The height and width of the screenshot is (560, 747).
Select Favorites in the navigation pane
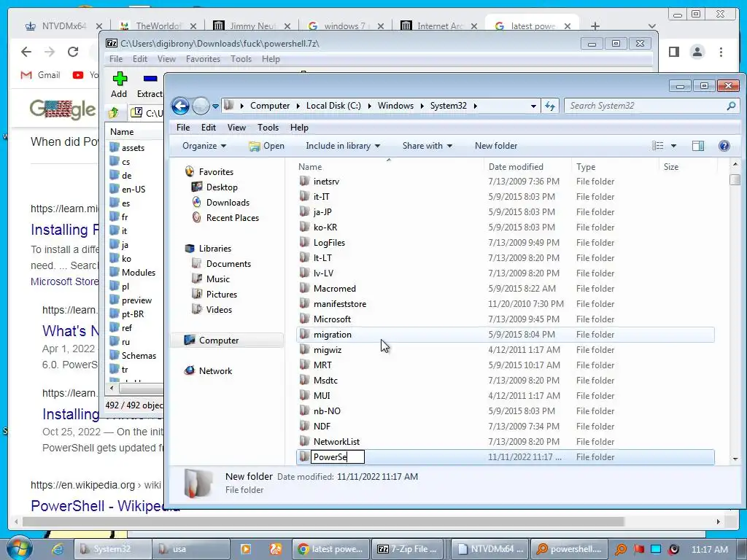(x=216, y=172)
